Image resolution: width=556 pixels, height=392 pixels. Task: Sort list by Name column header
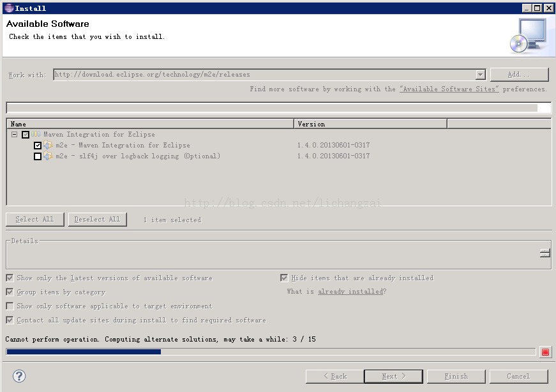pyautogui.click(x=150, y=124)
